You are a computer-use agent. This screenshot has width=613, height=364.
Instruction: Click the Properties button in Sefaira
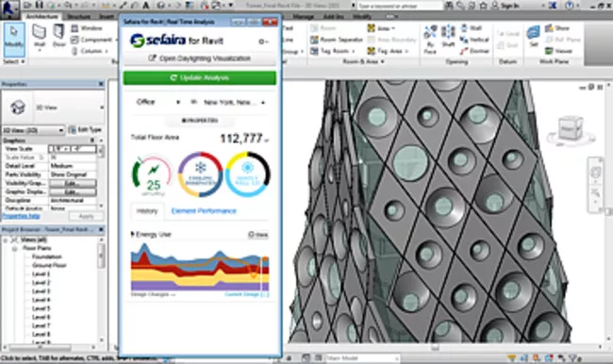(x=200, y=121)
